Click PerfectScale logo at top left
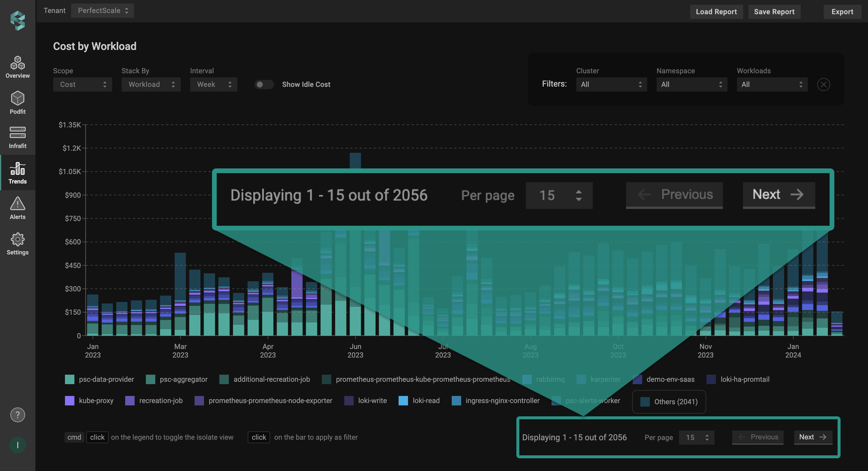Image resolution: width=868 pixels, height=471 pixels. pyautogui.click(x=17, y=20)
